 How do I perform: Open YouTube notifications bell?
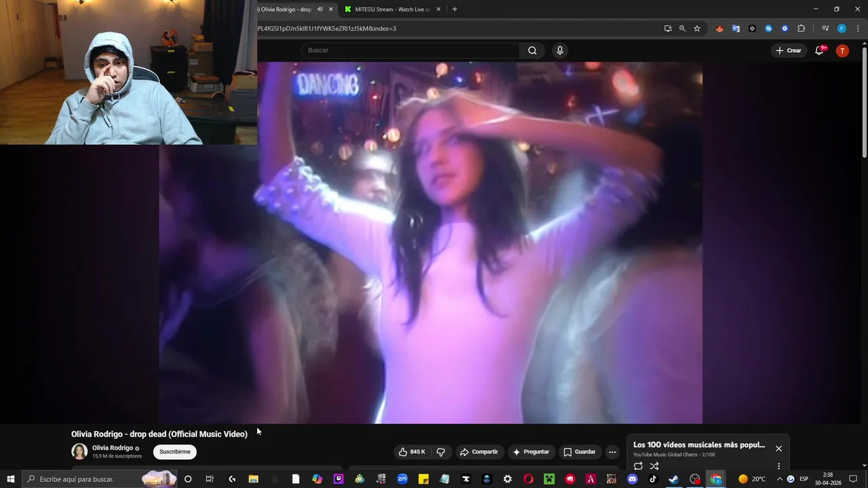(819, 50)
